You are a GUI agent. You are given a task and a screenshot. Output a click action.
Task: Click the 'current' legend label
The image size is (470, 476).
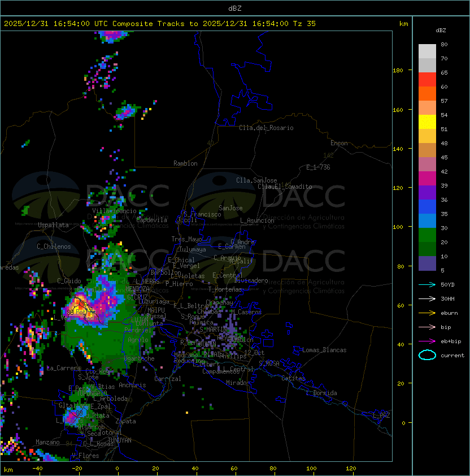[x=452, y=355]
